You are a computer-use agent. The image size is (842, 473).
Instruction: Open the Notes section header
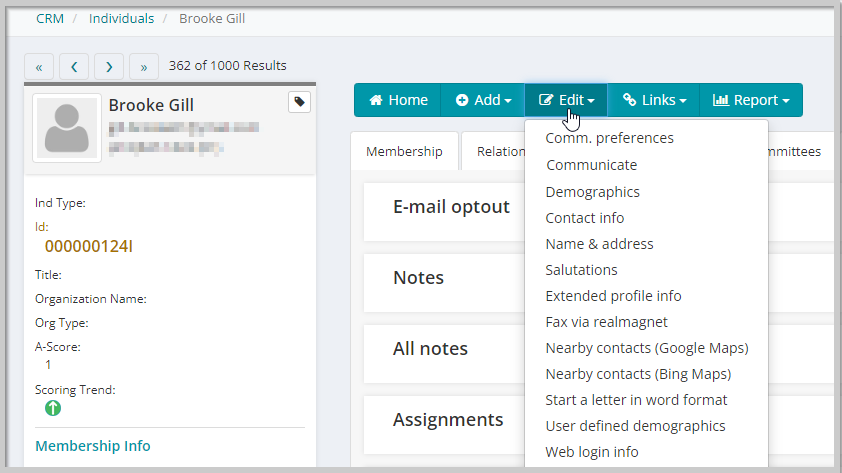[418, 278]
